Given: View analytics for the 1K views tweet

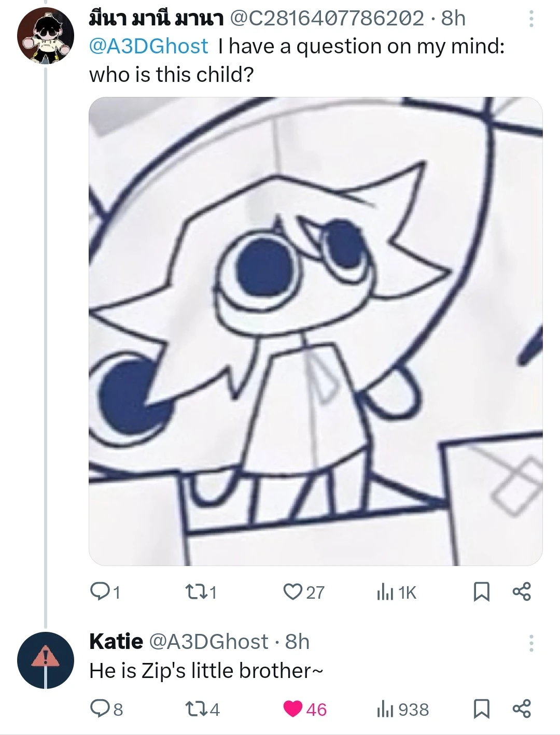Looking at the screenshot, I should point(397,591).
